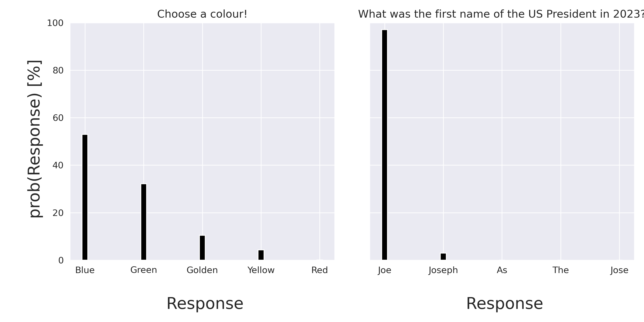Screen dimensions: 644x322
Task: Select the black Blue bar
Action: [x=85, y=197]
